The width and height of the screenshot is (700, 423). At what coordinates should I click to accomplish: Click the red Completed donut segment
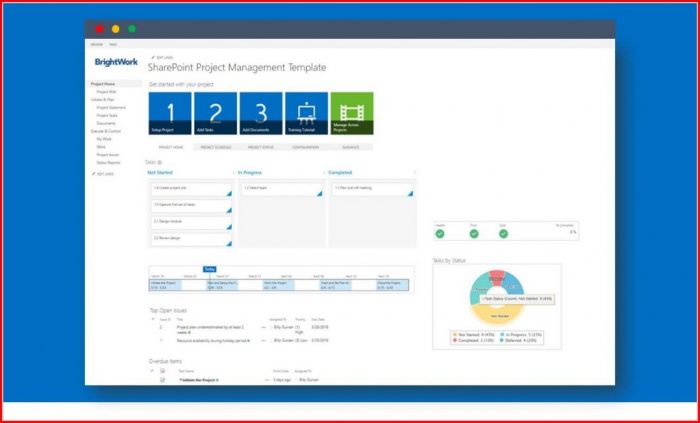click(496, 276)
